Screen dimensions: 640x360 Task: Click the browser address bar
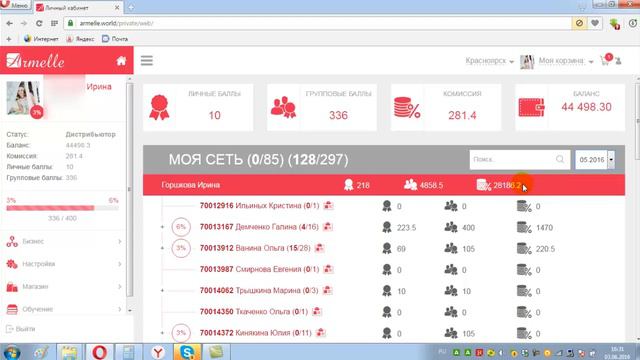(x=318, y=23)
